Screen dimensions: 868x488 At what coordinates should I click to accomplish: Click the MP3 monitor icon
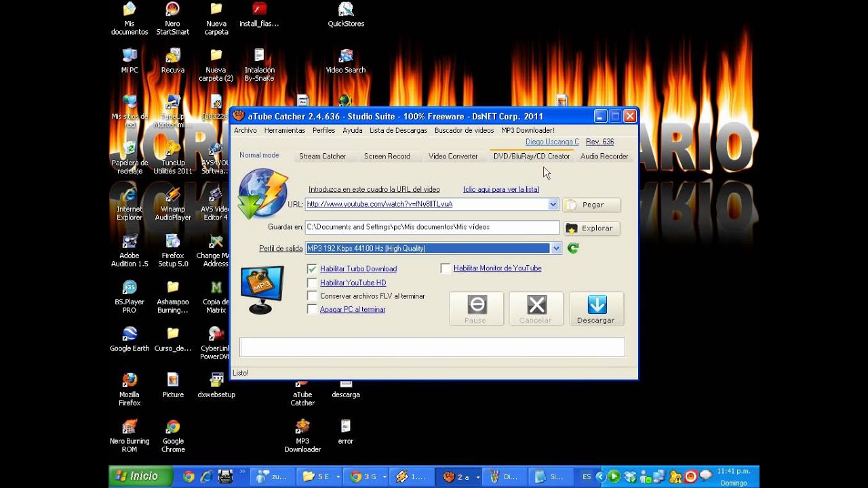[x=262, y=289]
